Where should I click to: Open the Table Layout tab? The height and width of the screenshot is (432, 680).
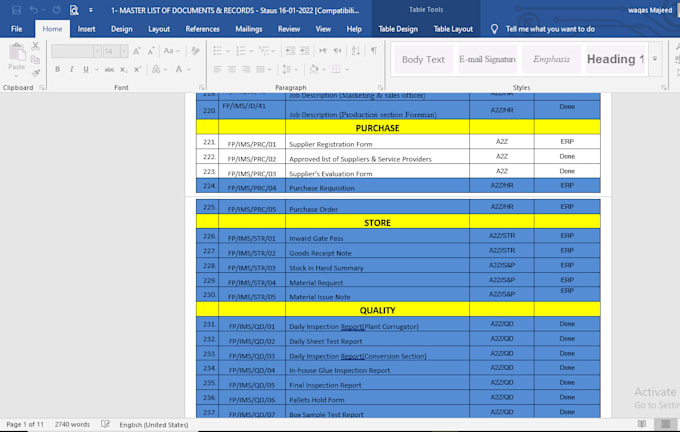point(453,29)
